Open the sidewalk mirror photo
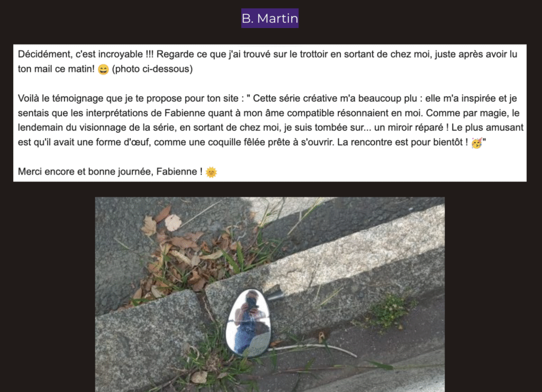This screenshot has width=542, height=392. [x=269, y=294]
